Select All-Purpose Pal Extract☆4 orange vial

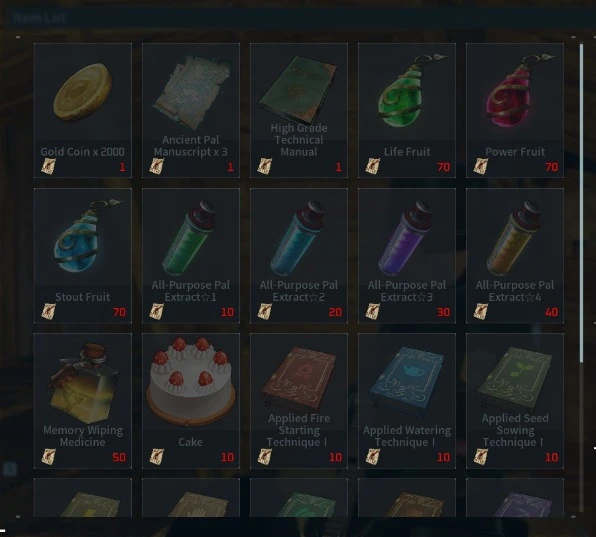pyautogui.click(x=515, y=255)
